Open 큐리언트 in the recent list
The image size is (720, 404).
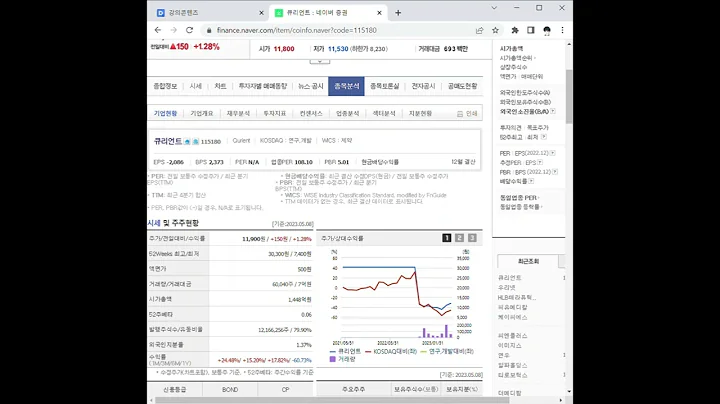click(510, 278)
